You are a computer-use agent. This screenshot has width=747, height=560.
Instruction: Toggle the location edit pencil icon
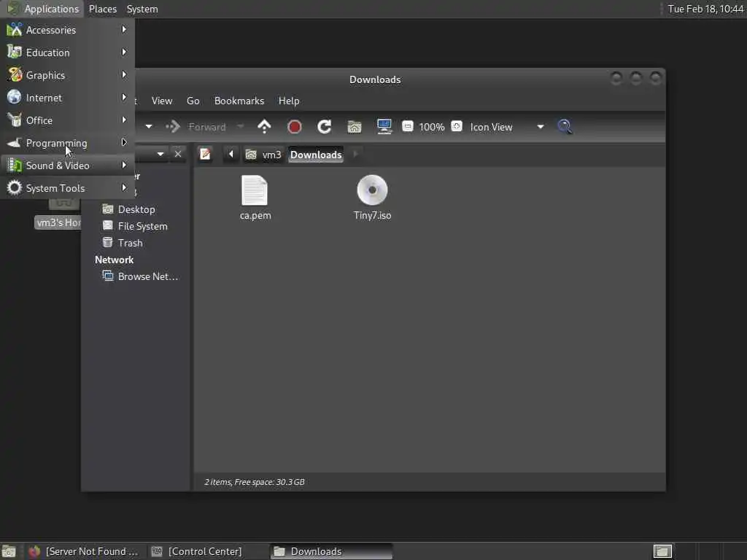pyautogui.click(x=205, y=155)
